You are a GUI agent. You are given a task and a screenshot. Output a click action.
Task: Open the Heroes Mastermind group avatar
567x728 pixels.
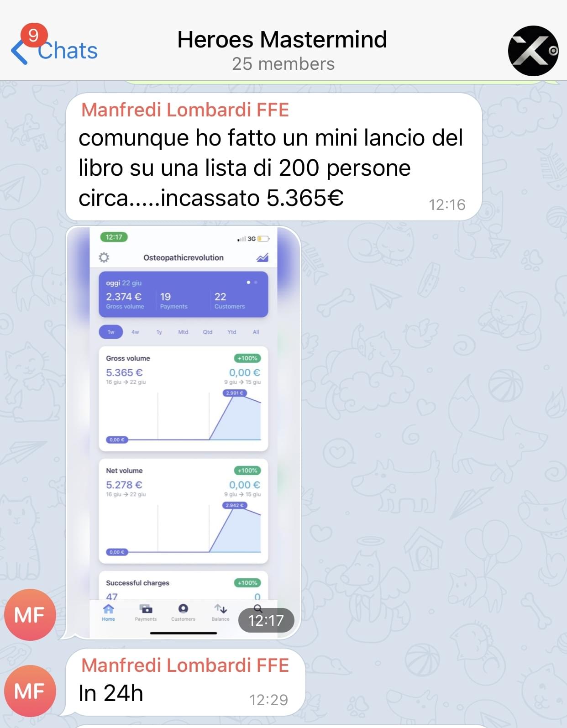click(x=533, y=51)
